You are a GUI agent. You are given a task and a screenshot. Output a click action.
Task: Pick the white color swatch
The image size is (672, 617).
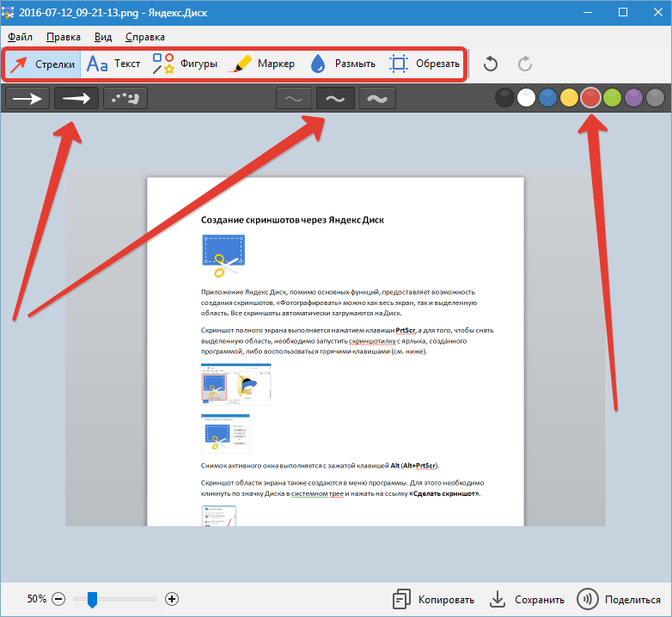point(526,98)
